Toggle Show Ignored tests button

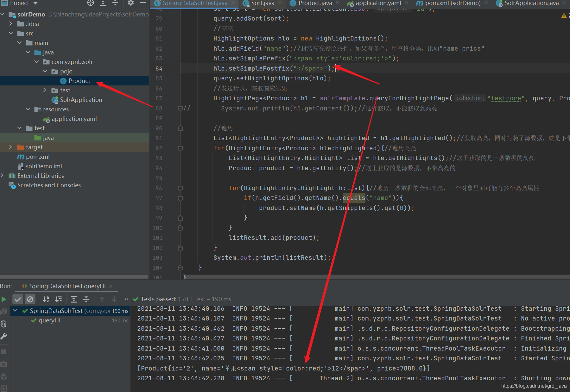(x=30, y=299)
